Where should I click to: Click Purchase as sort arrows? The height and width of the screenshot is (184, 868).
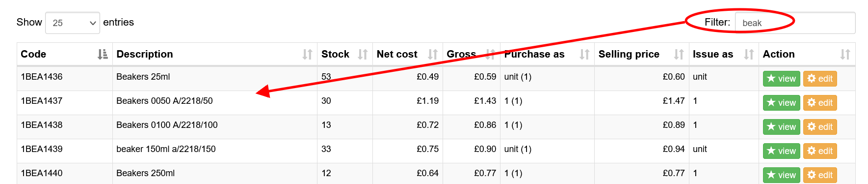pyautogui.click(x=584, y=54)
